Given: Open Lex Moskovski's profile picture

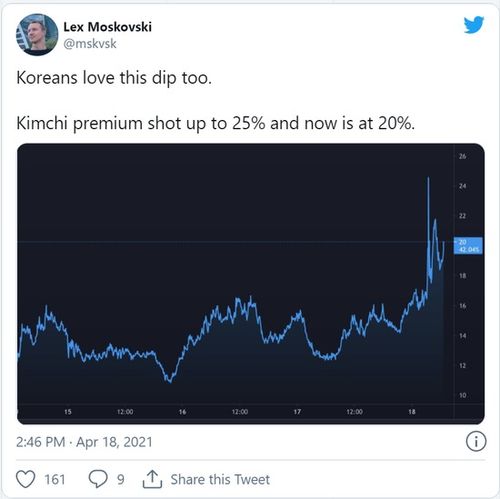Looking at the screenshot, I should [37, 35].
